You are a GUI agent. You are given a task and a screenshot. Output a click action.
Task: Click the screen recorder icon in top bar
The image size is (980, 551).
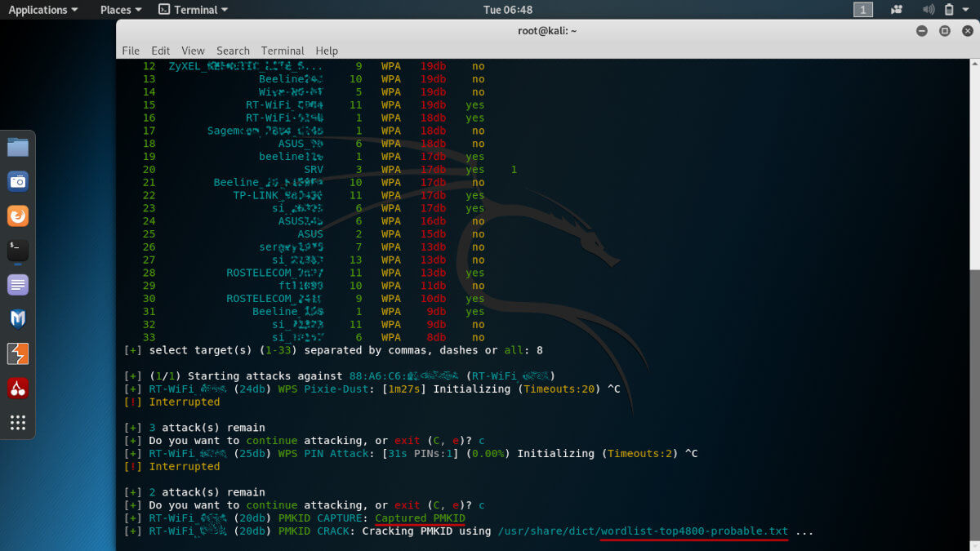point(898,10)
